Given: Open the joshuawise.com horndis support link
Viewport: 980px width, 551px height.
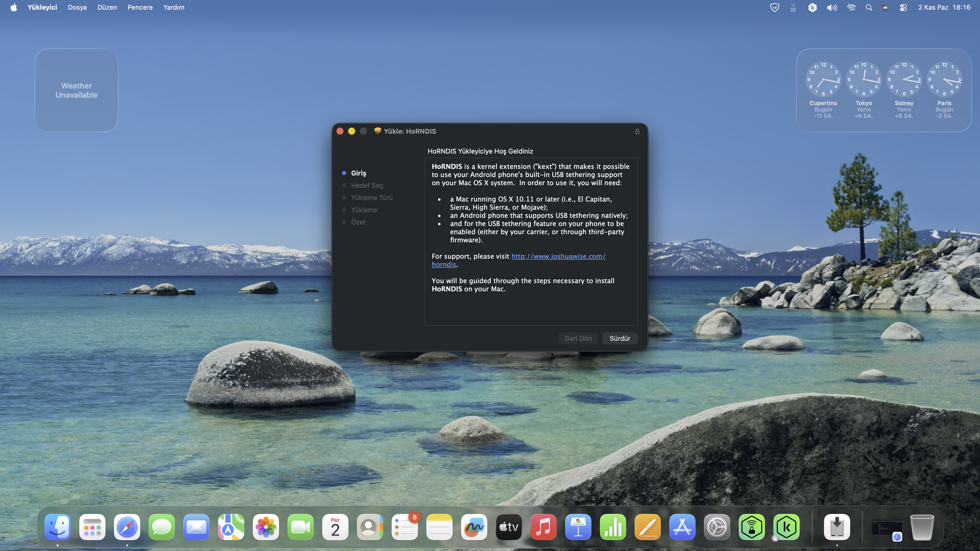Looking at the screenshot, I should tap(558, 256).
